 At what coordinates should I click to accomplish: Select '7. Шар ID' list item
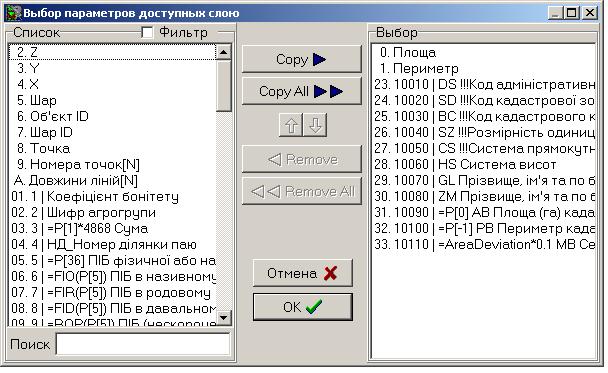(x=112, y=132)
